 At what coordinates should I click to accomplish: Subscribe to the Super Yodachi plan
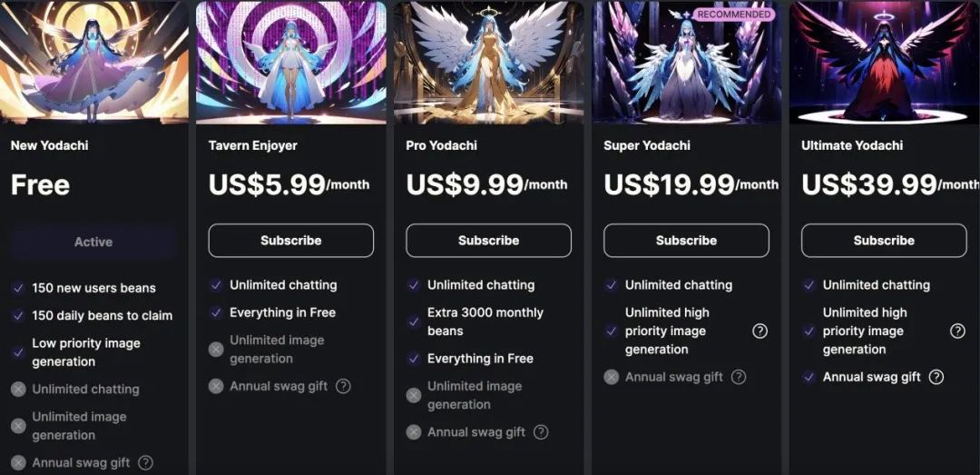[x=686, y=241]
